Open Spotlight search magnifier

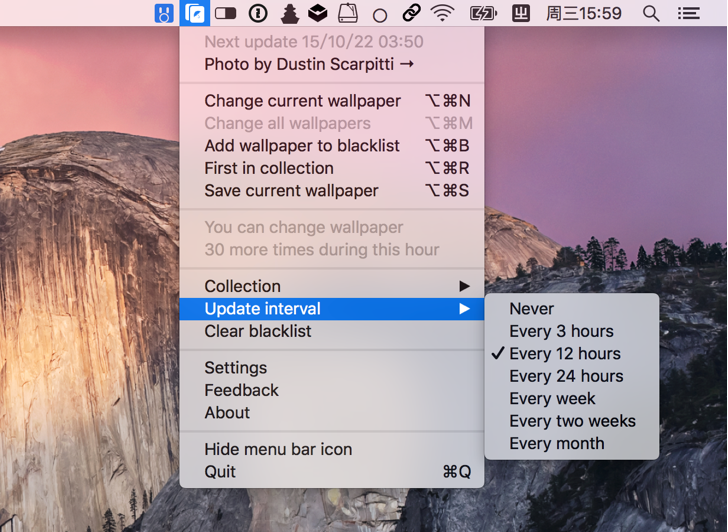click(651, 13)
